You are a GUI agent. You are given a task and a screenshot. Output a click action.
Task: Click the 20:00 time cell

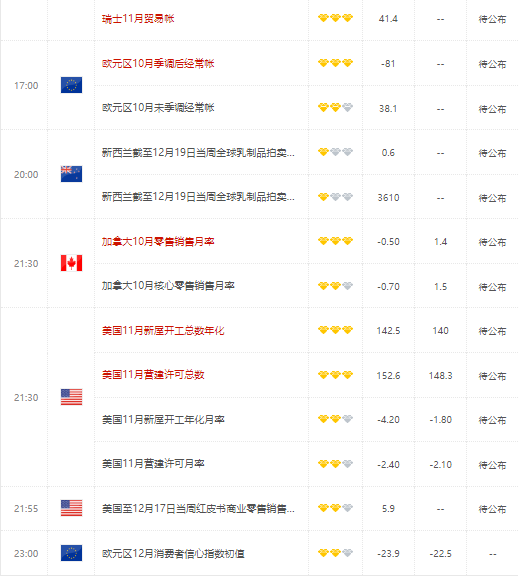[26, 175]
